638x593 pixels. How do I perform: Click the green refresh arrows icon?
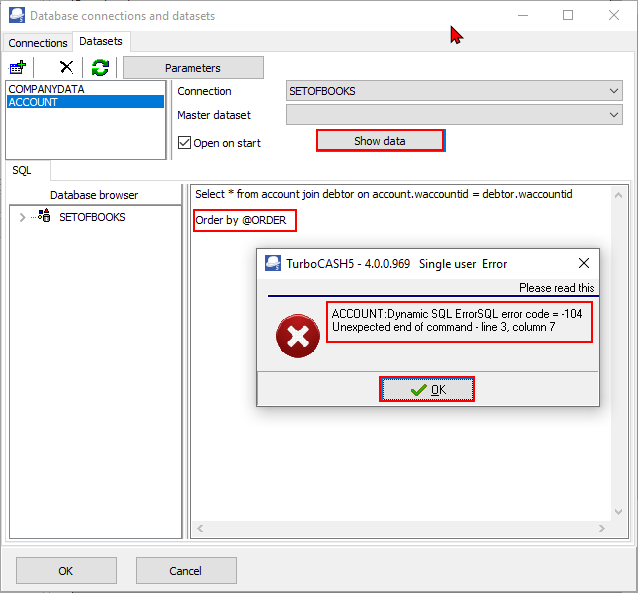click(x=100, y=67)
